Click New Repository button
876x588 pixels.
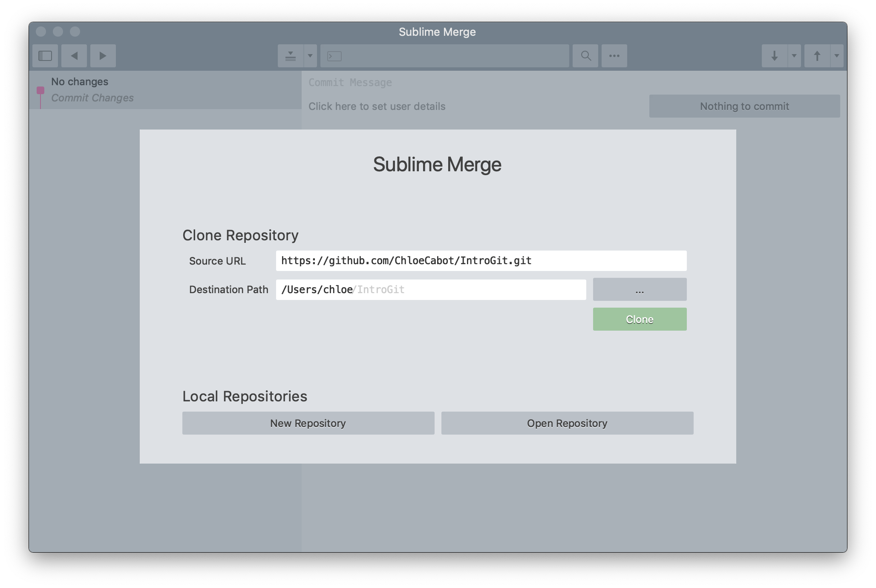[308, 423]
